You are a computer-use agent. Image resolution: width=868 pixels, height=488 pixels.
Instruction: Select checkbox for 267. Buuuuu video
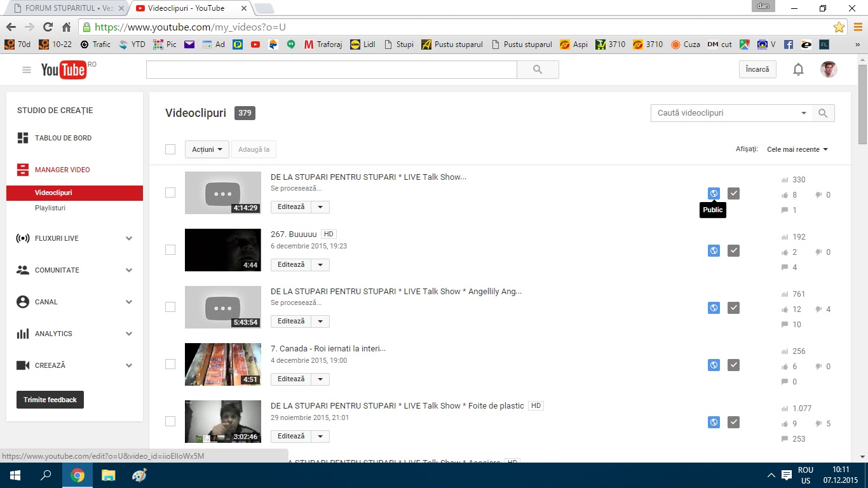pyautogui.click(x=170, y=250)
